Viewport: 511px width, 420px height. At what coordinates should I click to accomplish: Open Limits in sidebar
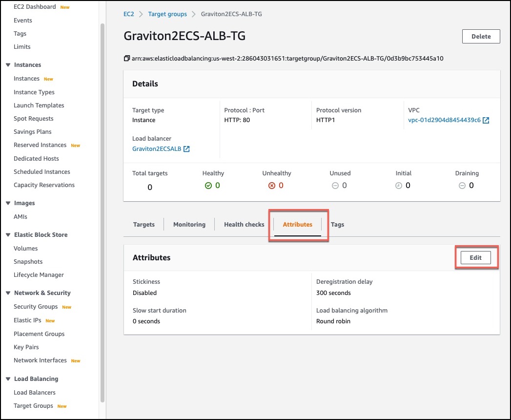coord(22,46)
